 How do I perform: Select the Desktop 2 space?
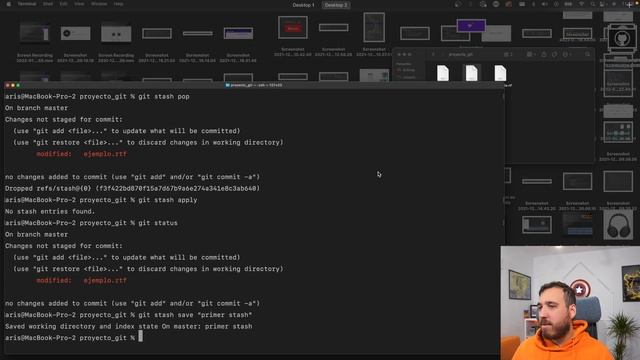(x=336, y=5)
